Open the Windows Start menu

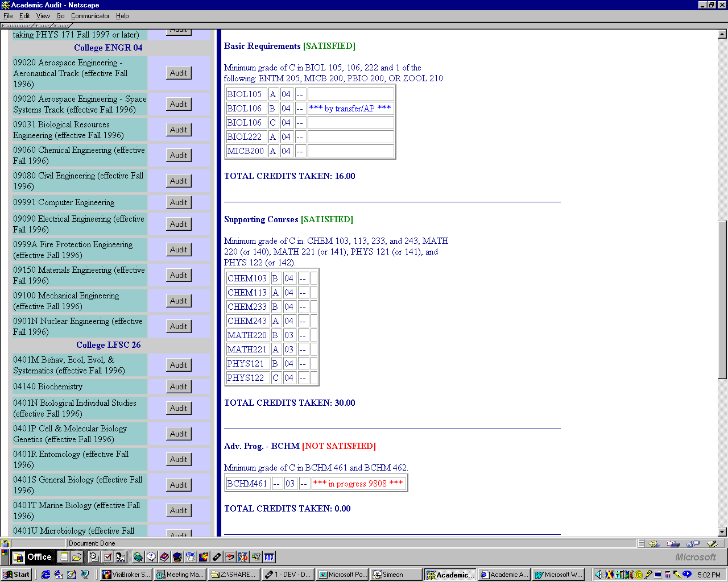16,575
